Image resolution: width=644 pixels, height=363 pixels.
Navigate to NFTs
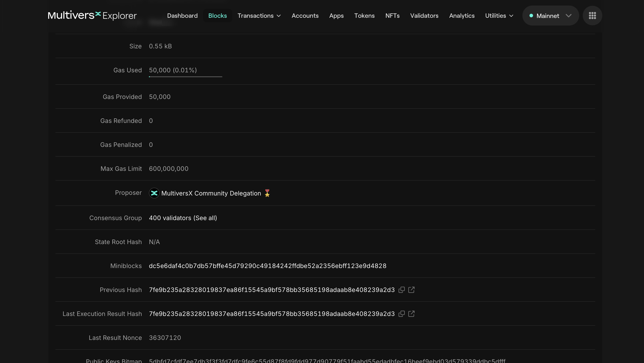(392, 16)
